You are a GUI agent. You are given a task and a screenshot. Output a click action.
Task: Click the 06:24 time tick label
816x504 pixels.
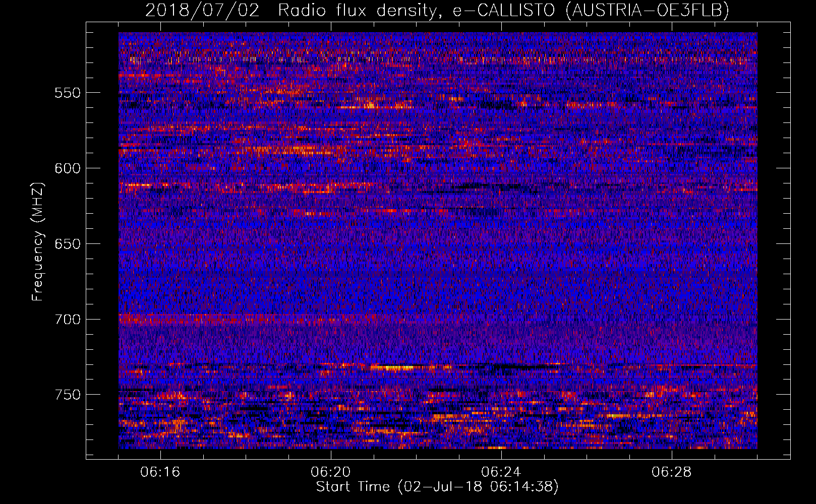(501, 472)
